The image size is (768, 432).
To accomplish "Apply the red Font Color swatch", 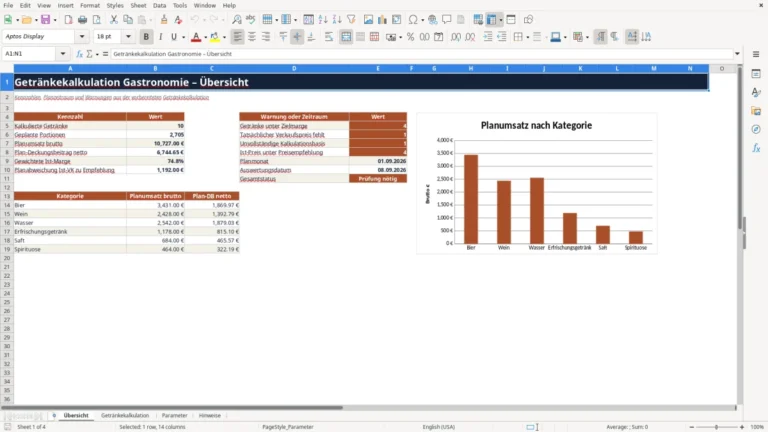I will (x=196, y=37).
